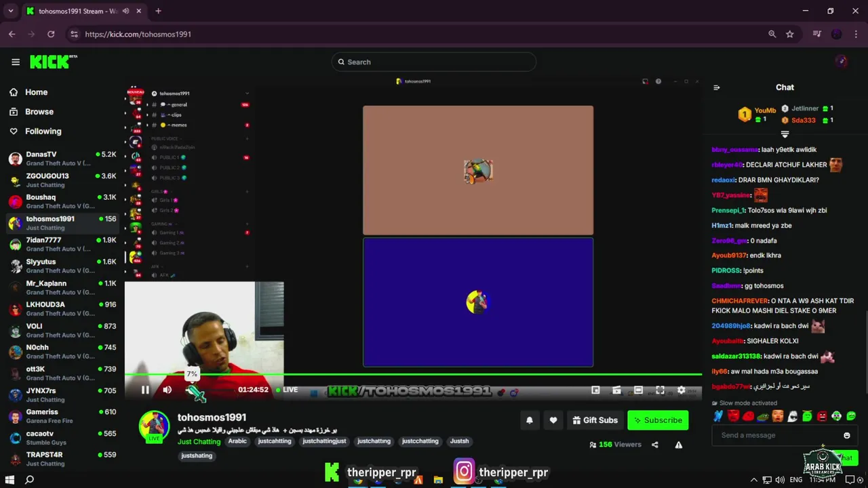Open Windows taskbar search

click(29, 480)
